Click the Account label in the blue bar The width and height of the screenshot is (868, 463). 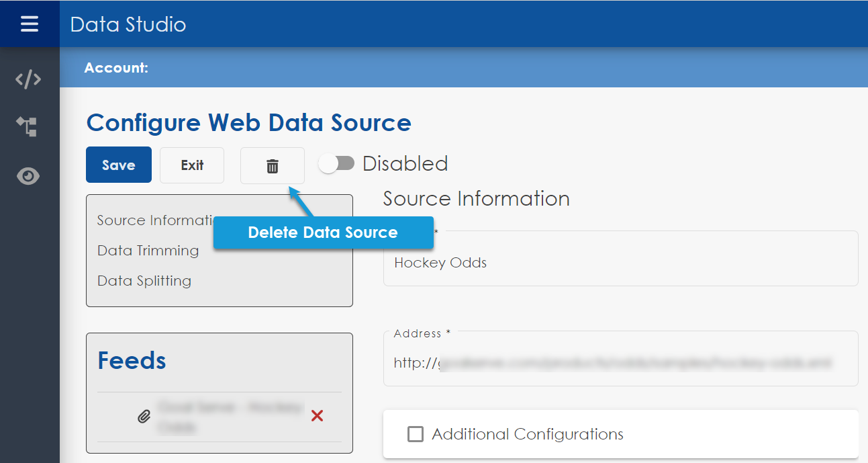coord(116,68)
